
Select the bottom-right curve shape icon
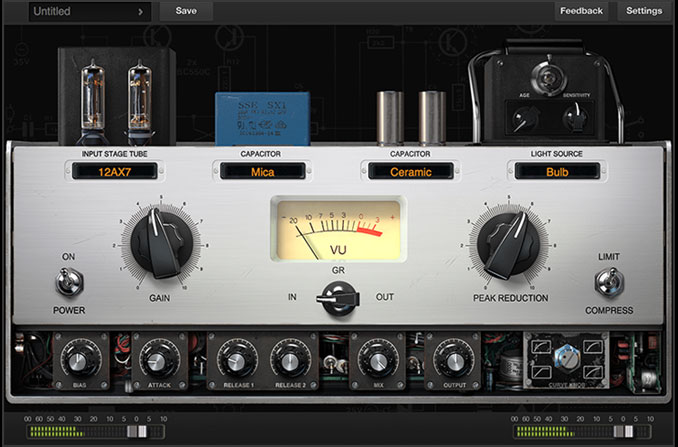pyautogui.click(x=593, y=372)
